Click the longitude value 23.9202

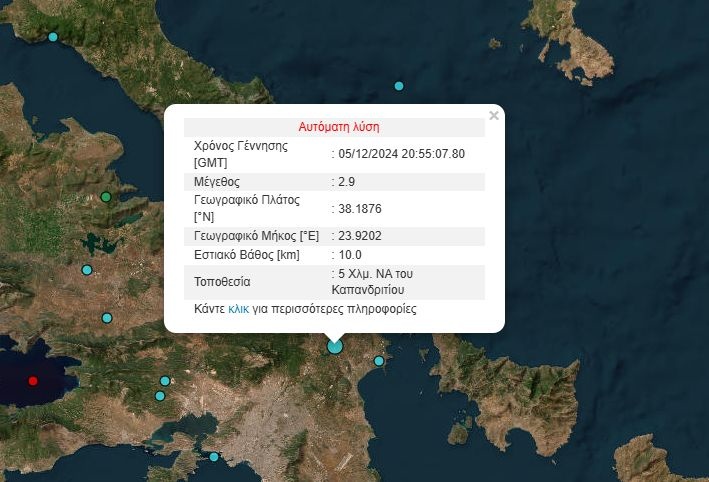click(x=360, y=237)
